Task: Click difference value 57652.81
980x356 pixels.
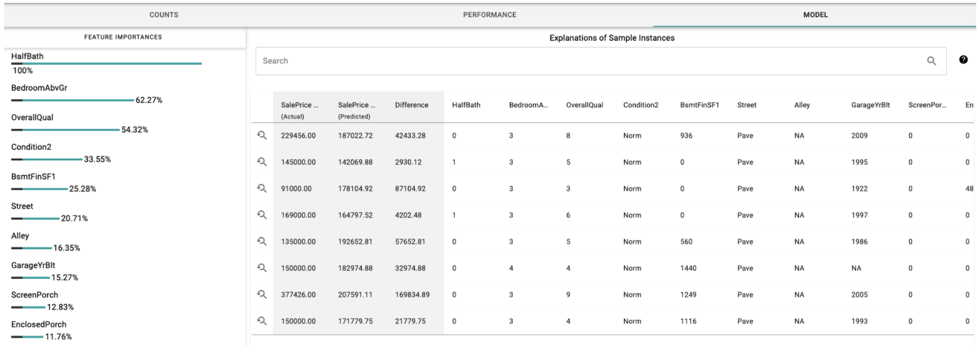Action: click(410, 242)
